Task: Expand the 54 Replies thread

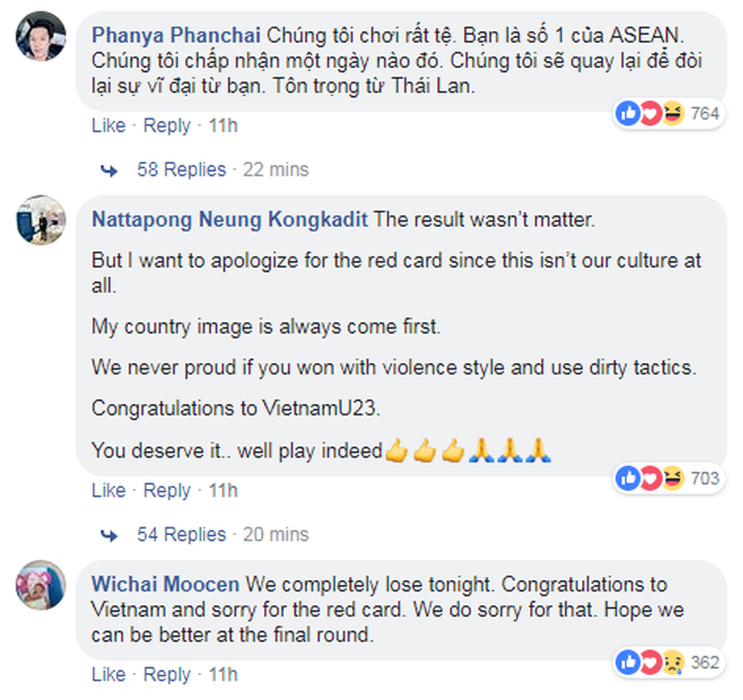Action: click(x=182, y=534)
